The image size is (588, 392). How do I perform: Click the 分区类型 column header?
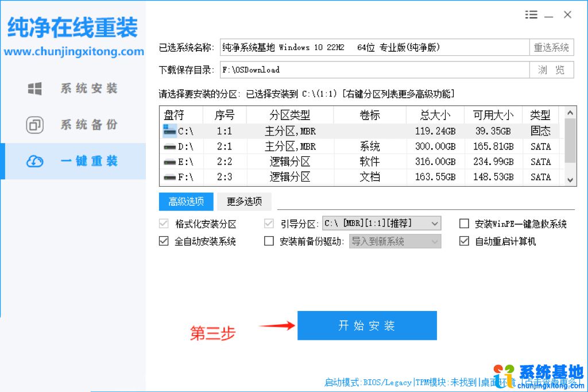(x=290, y=115)
